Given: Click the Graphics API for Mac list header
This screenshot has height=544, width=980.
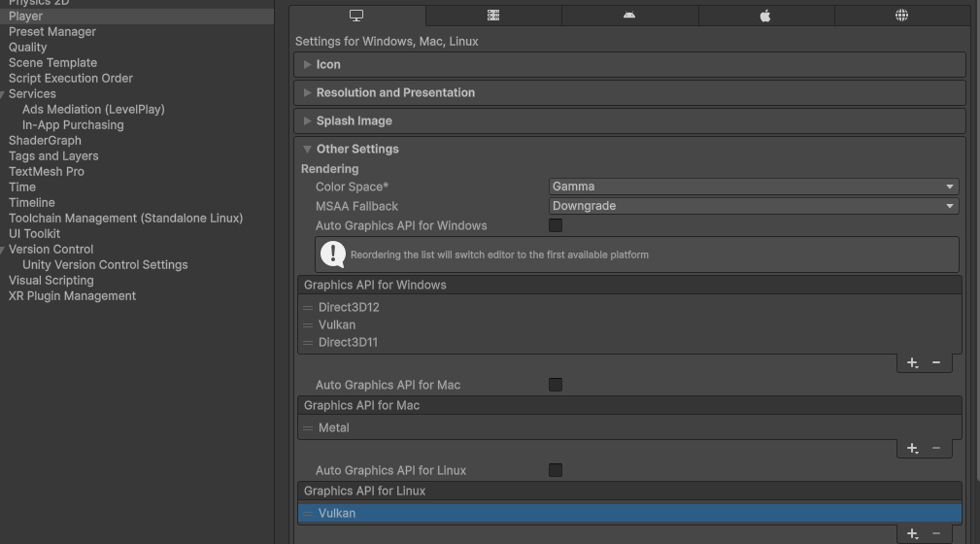Looking at the screenshot, I should tap(629, 406).
